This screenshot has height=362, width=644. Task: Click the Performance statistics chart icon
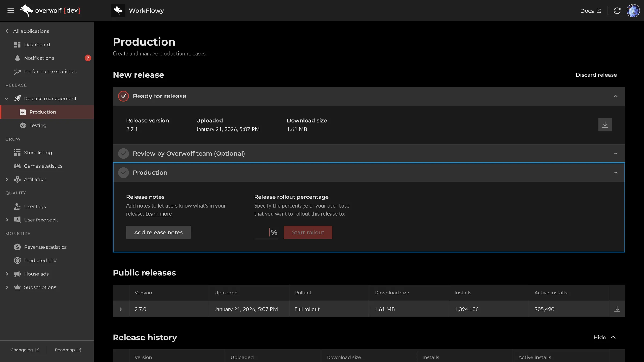17,71
